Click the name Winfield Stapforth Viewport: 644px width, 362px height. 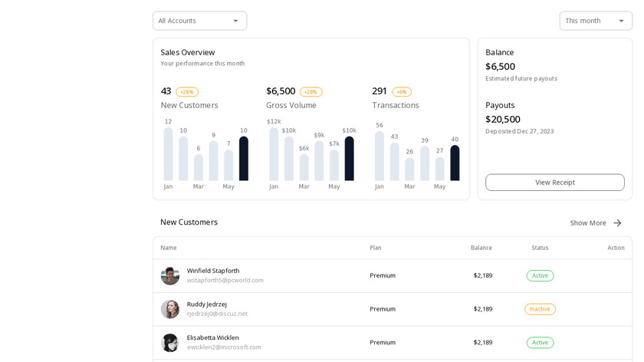pyautogui.click(x=213, y=271)
